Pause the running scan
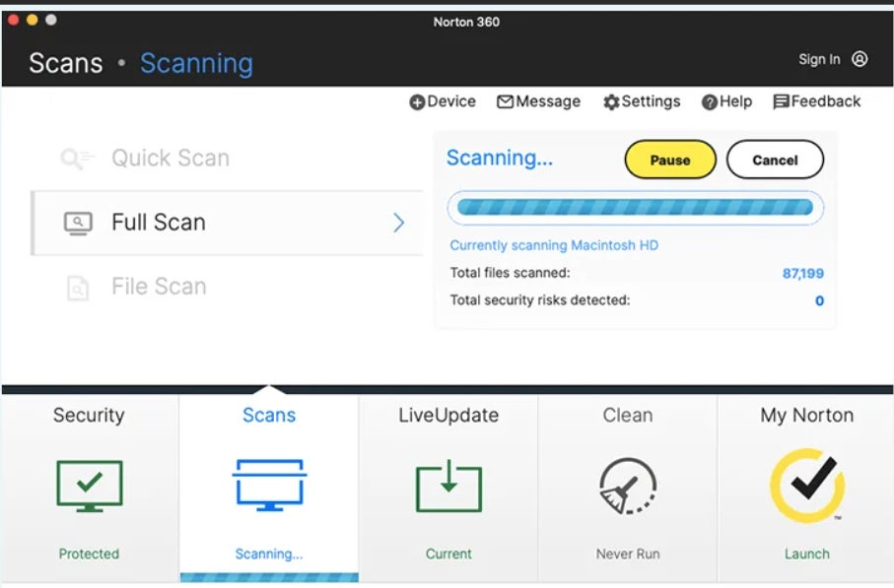Image resolution: width=894 pixels, height=588 pixels. [670, 160]
